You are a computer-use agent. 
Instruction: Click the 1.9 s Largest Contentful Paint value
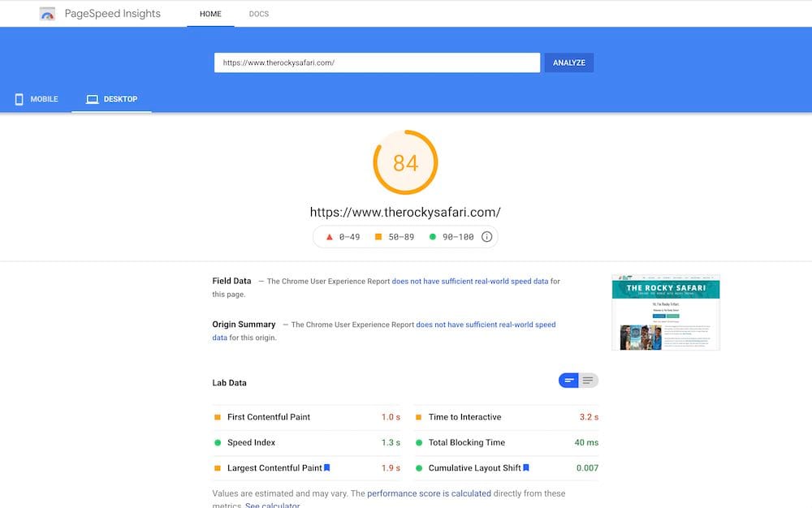(391, 467)
